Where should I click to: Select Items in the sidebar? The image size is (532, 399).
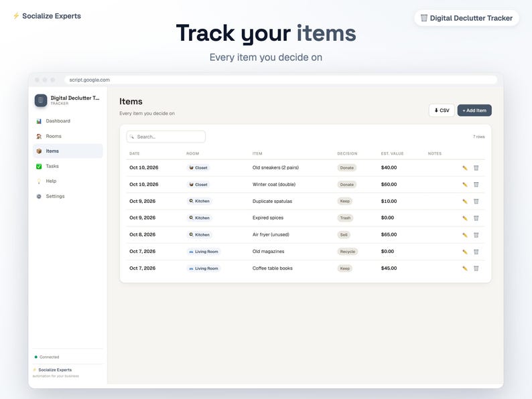click(x=68, y=151)
